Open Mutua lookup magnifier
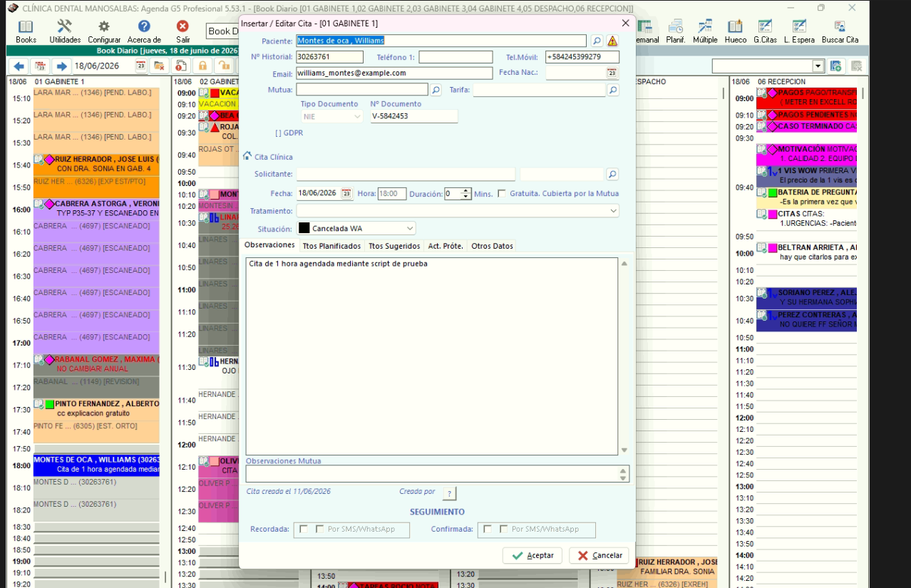The width and height of the screenshot is (911, 588). point(436,90)
